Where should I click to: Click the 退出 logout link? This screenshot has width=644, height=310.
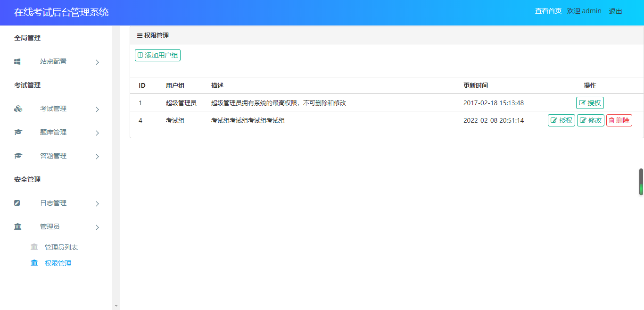point(615,11)
